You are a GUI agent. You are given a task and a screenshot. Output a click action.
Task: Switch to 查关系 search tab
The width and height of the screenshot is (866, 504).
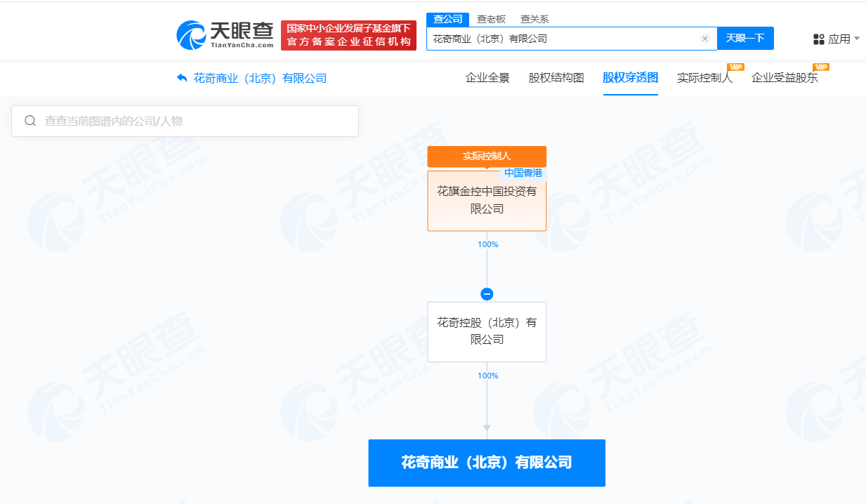coord(534,19)
